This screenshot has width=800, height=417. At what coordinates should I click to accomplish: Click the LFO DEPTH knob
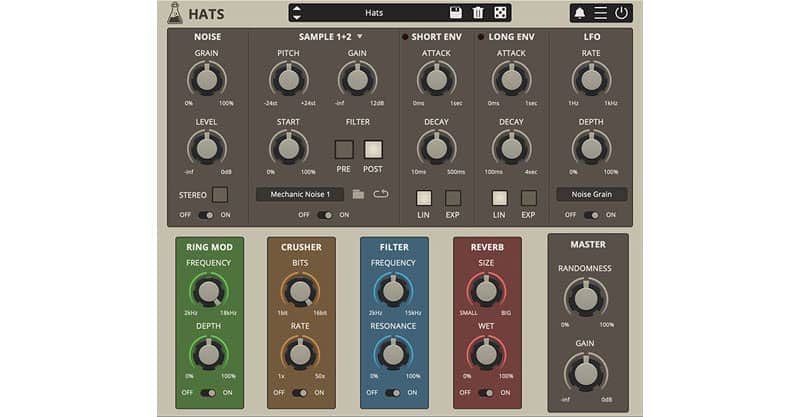[x=591, y=149]
